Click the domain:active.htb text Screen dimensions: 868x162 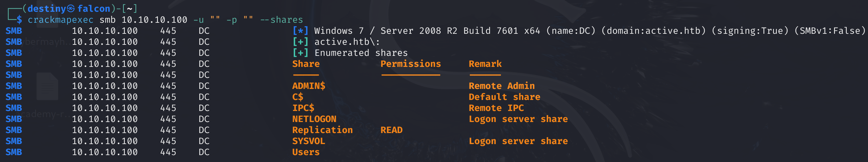(x=653, y=31)
